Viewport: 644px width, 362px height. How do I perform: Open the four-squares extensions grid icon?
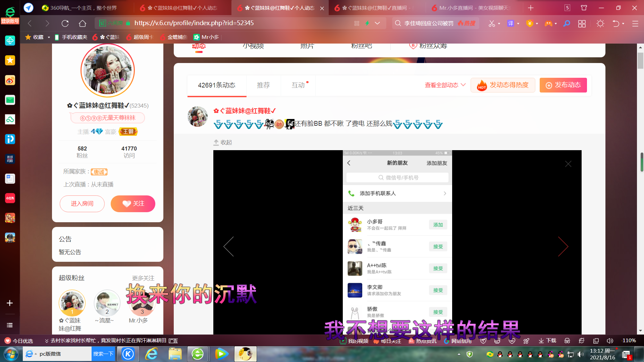(582, 23)
